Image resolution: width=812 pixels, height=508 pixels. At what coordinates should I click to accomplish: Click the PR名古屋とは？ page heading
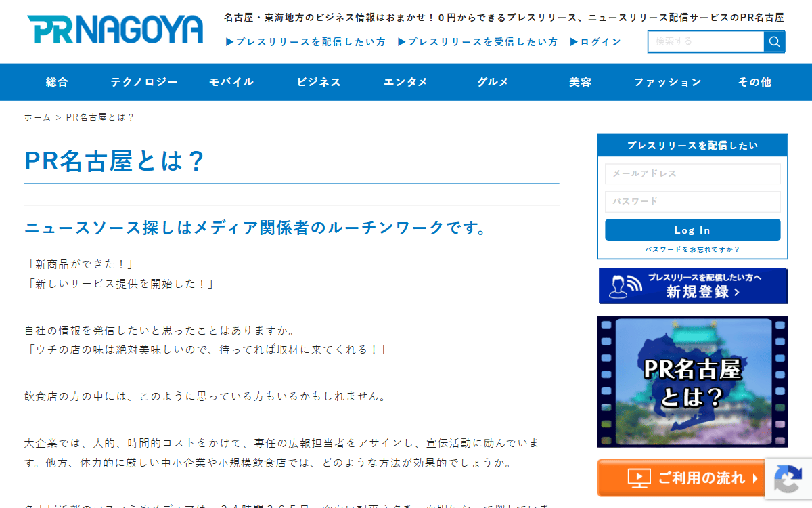point(114,161)
